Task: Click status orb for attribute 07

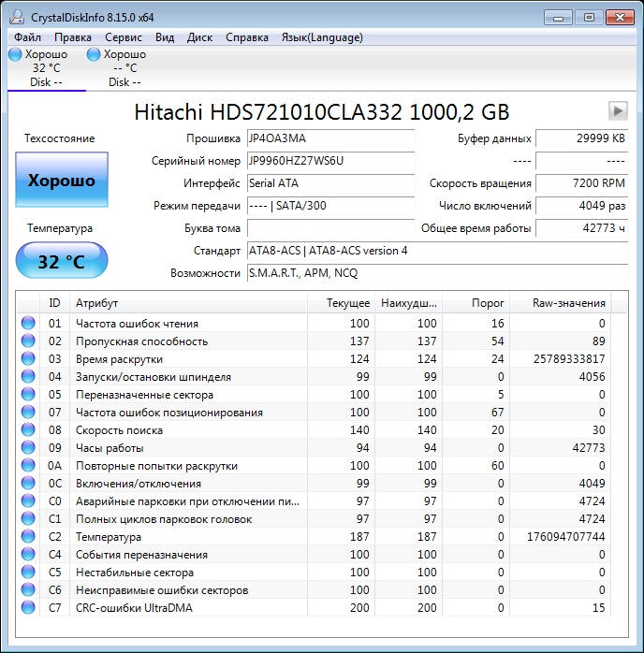Action: coord(28,412)
